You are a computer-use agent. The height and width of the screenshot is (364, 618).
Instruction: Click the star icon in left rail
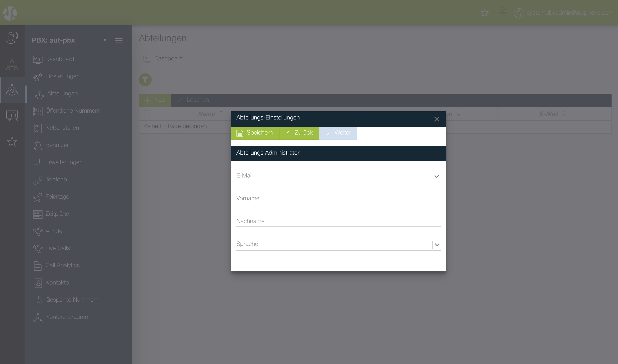[x=12, y=142]
